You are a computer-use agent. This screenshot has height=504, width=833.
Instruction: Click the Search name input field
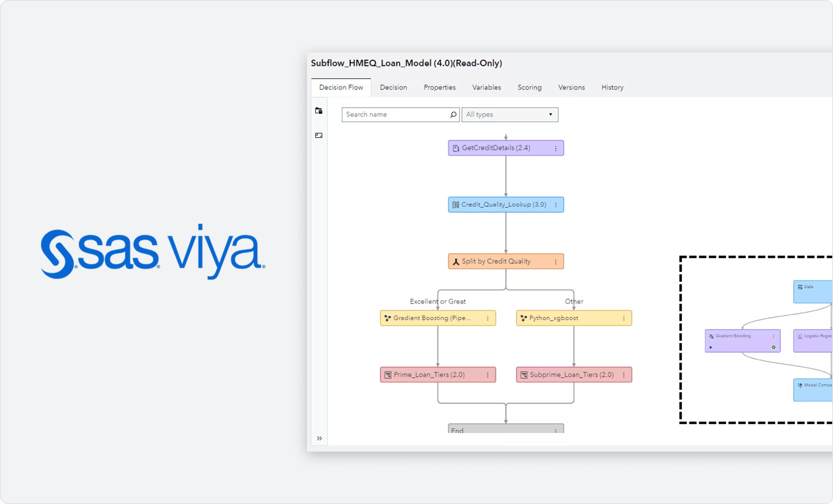coord(400,114)
